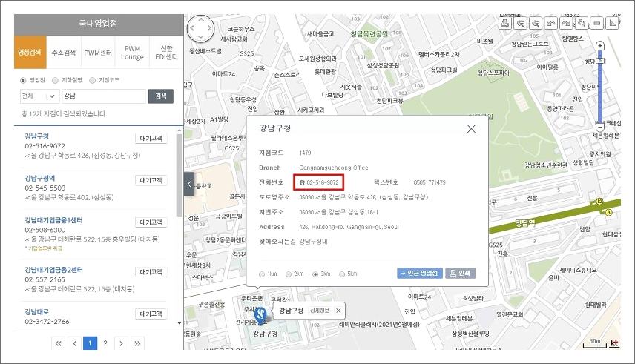This screenshot has height=364, width=635.
Task: Close the 강남구청 branch detail popup
Action: click(x=471, y=129)
